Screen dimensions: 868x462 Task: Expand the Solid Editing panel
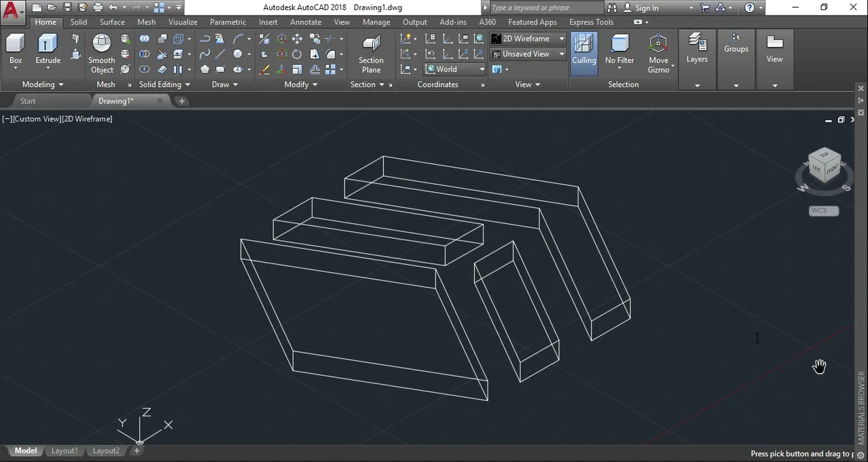(x=164, y=84)
